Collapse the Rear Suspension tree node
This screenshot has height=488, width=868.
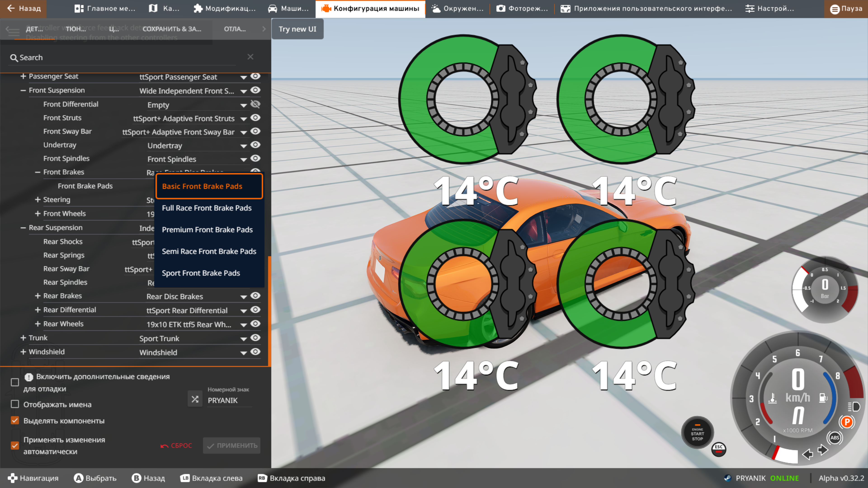coord(23,228)
